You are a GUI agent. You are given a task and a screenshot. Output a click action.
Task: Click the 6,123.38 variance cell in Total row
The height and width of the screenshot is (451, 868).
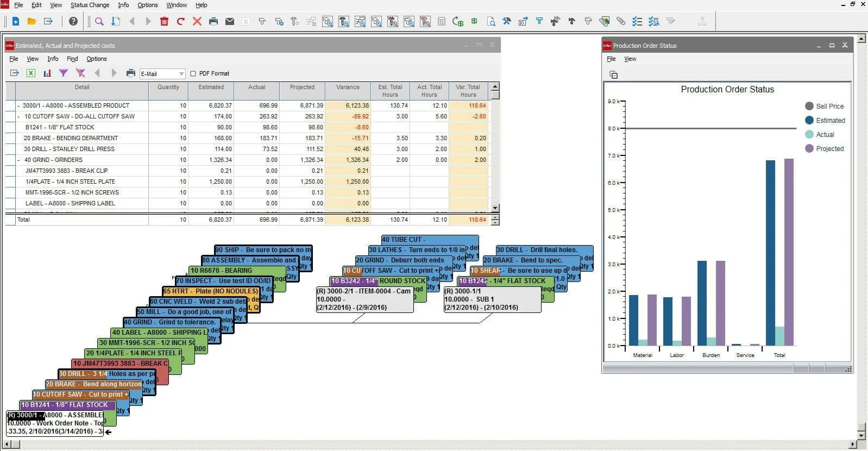point(348,220)
